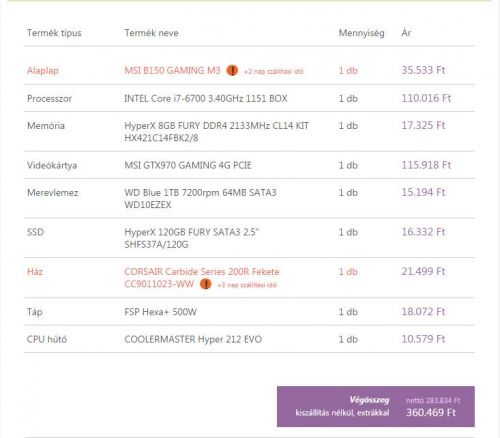Image resolution: width=500 pixels, height=438 pixels.
Task: Click the warning icon beside MSI B150 GAMING M3
Action: point(232,71)
